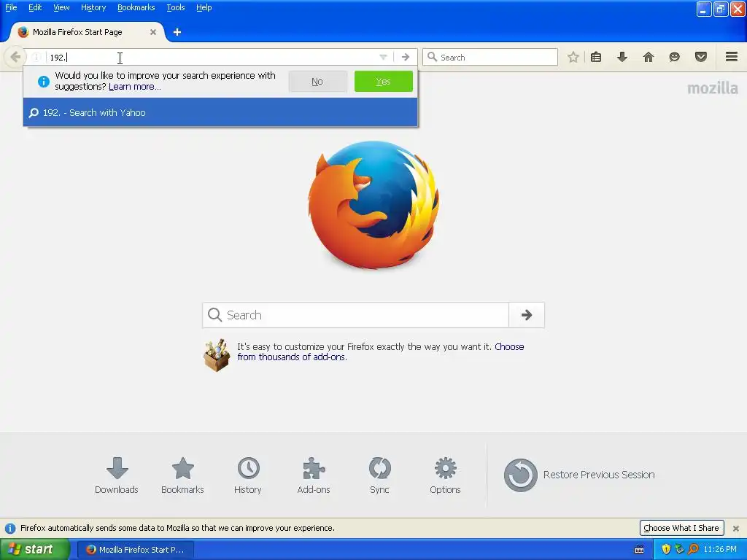Open a new tab with the plus button
The height and width of the screenshot is (560, 747).
177,32
